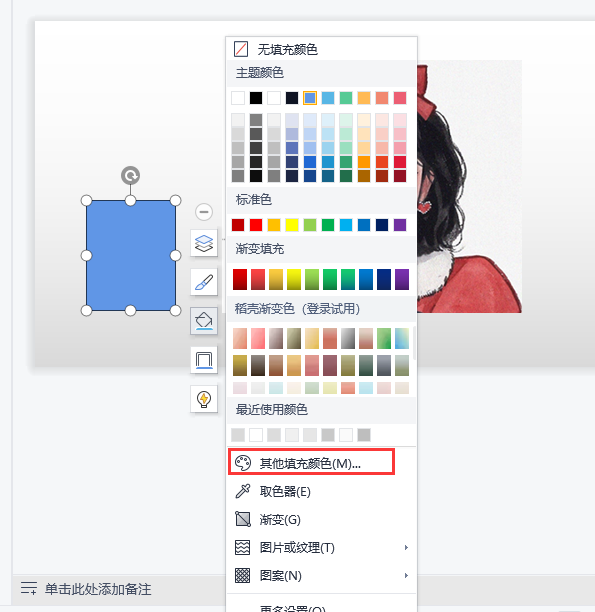The height and width of the screenshot is (612, 595).
Task: Choose the green 稻壳渐变色 swatch in first row
Action: pyautogui.click(x=384, y=338)
